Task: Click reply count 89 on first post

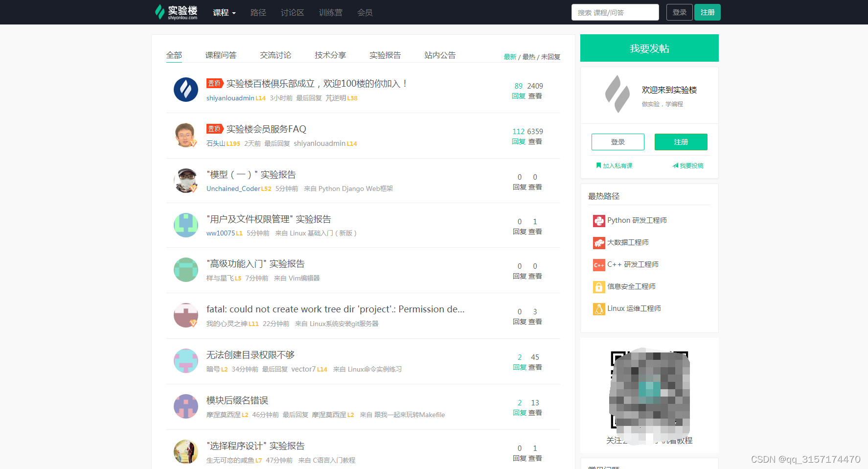Action: [519, 86]
